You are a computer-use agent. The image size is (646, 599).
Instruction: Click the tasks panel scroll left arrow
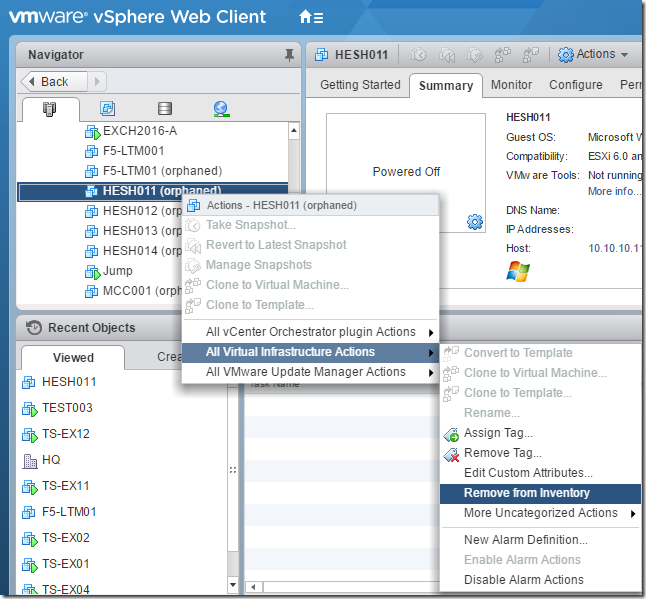click(x=254, y=587)
